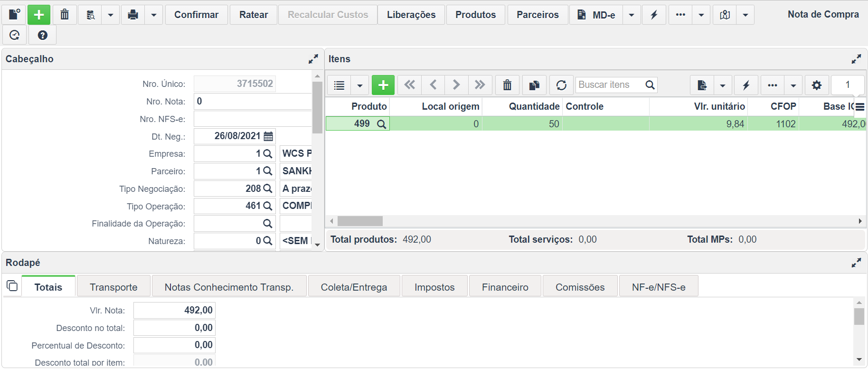
Task: Open the Financeiro tab
Action: (x=505, y=287)
